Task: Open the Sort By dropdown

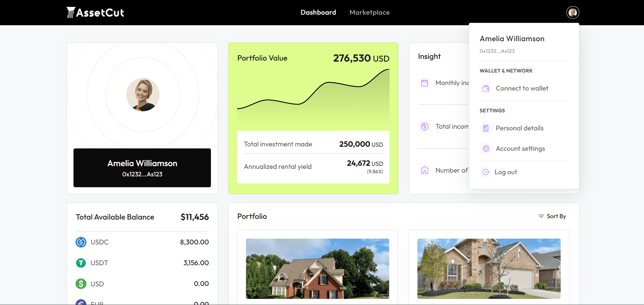Action: coord(552,216)
